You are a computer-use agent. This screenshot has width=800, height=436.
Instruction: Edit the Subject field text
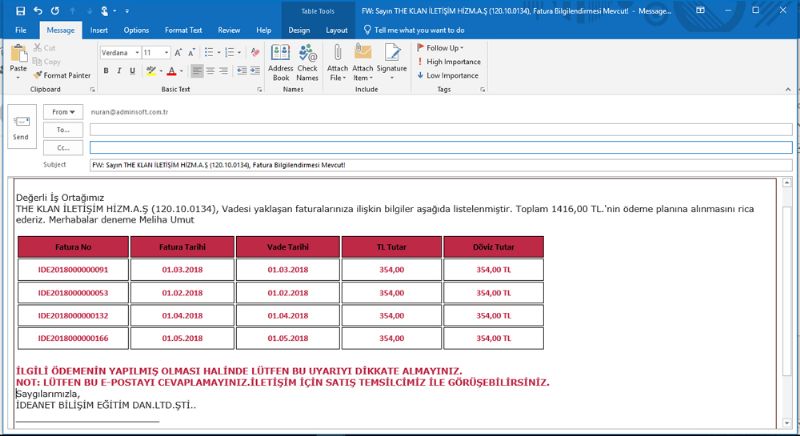tap(441, 165)
